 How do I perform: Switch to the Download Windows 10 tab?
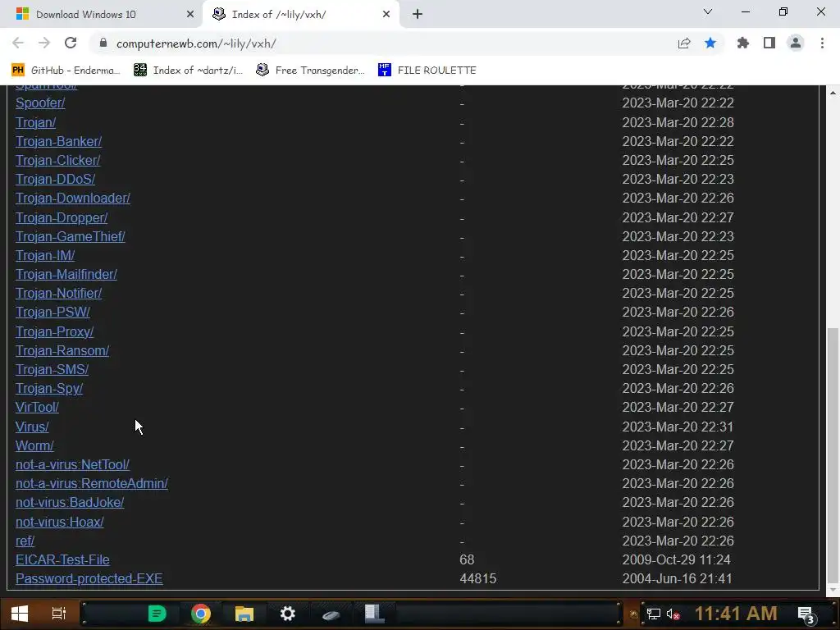[101, 15]
